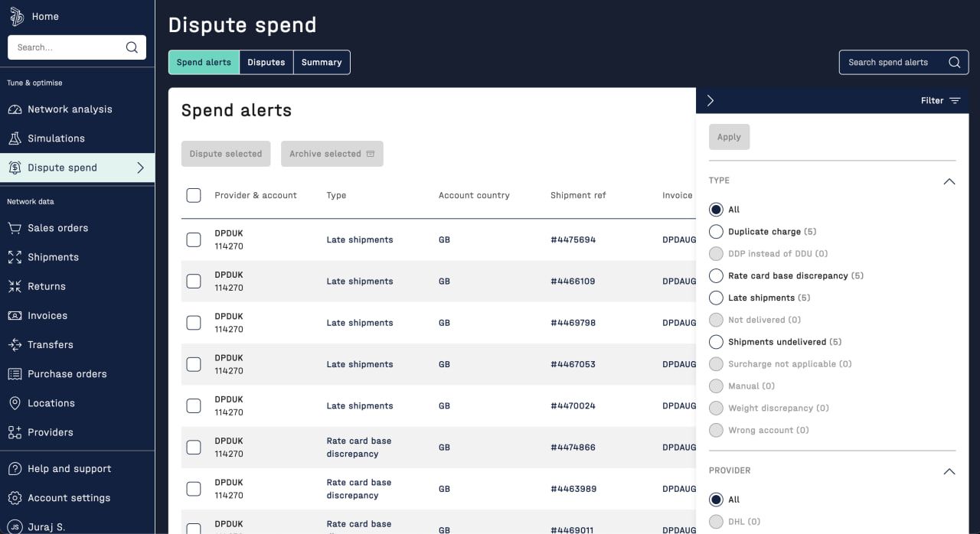Open Account settings gear icon

coord(15,498)
